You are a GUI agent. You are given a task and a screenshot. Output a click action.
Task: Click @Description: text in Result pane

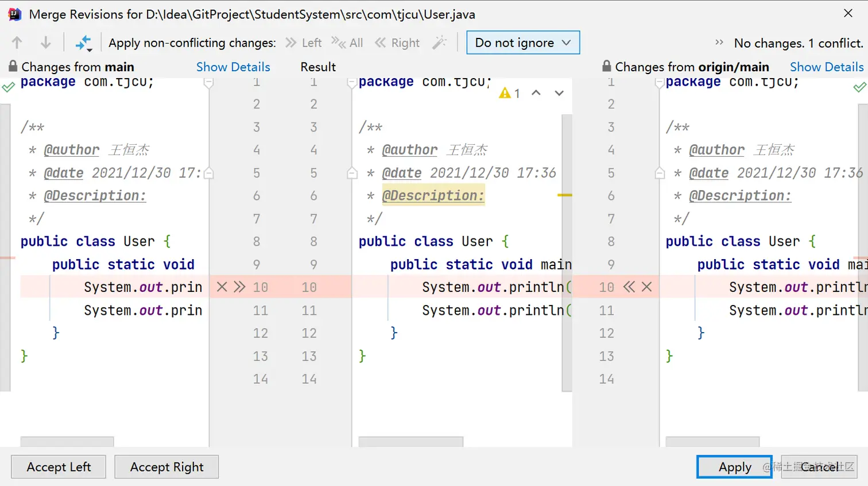433,195
